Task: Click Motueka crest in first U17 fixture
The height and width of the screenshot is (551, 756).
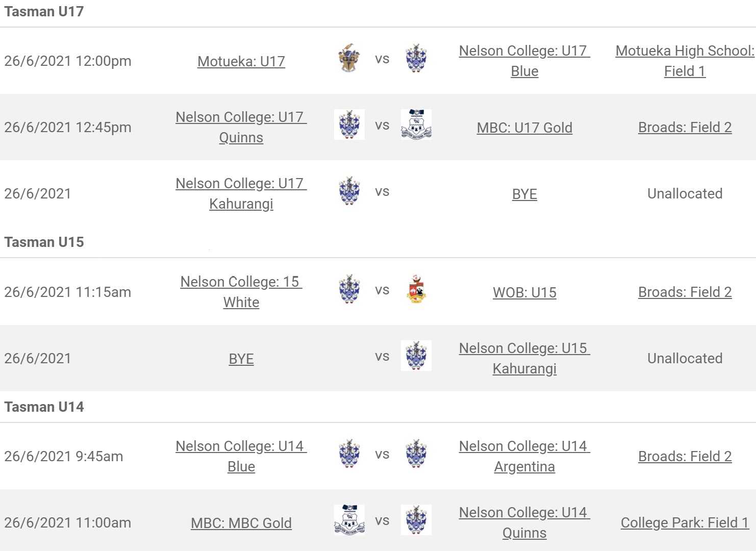Action: click(349, 58)
